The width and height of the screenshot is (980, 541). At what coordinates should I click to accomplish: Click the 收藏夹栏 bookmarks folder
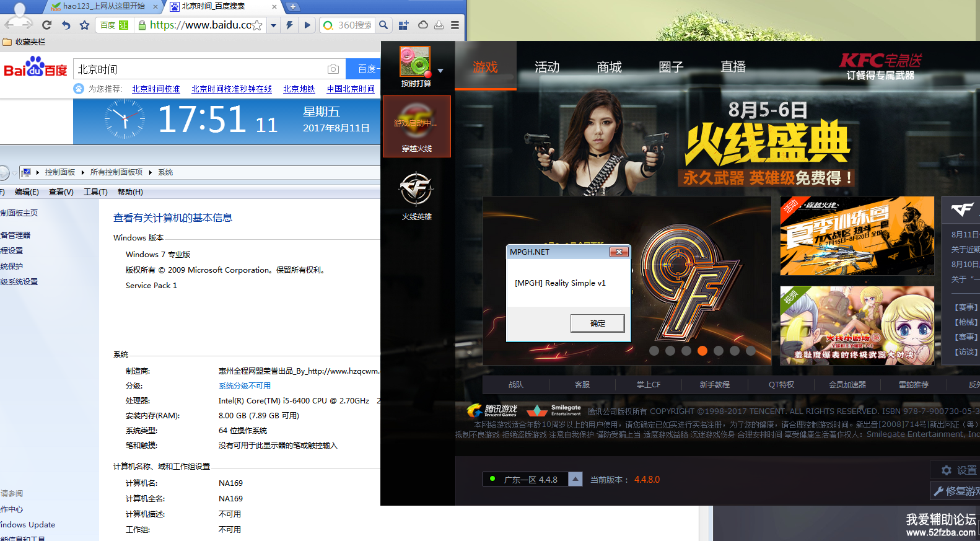24,42
